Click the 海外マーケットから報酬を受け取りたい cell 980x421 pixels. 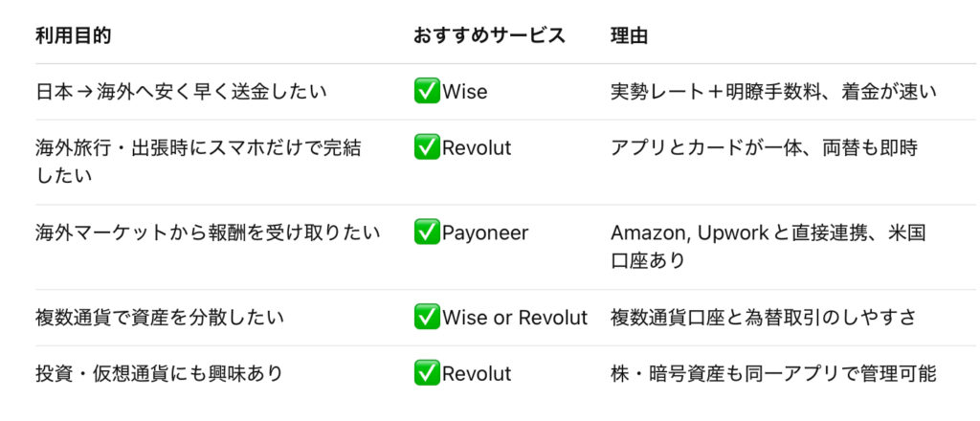(x=208, y=233)
